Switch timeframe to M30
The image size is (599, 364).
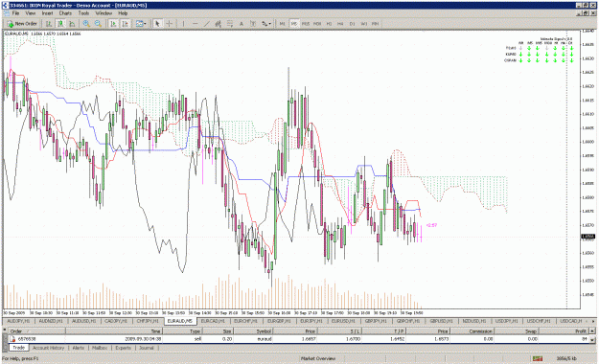point(317,24)
